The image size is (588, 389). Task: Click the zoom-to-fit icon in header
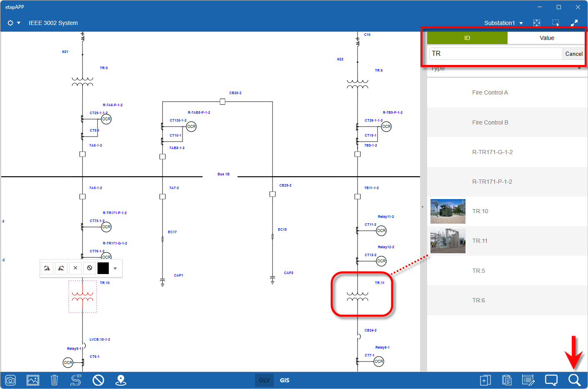click(x=537, y=23)
